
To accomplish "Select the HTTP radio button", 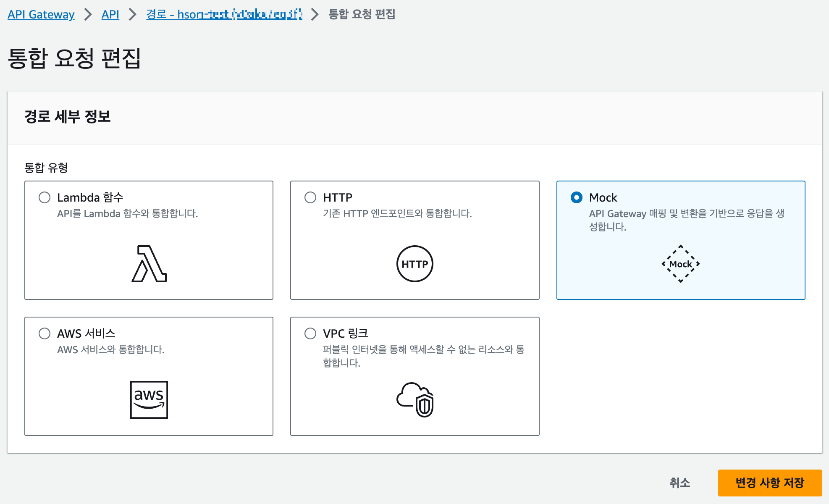I will pyautogui.click(x=310, y=197).
